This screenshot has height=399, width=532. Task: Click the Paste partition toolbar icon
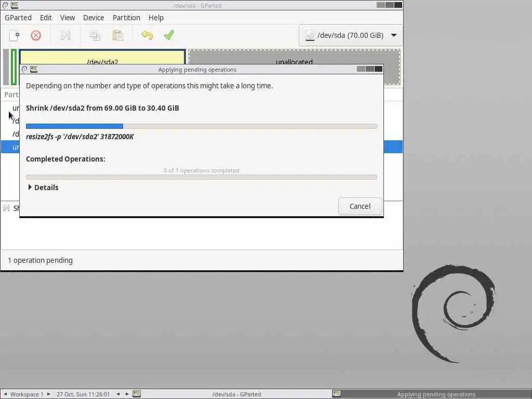tap(117, 35)
